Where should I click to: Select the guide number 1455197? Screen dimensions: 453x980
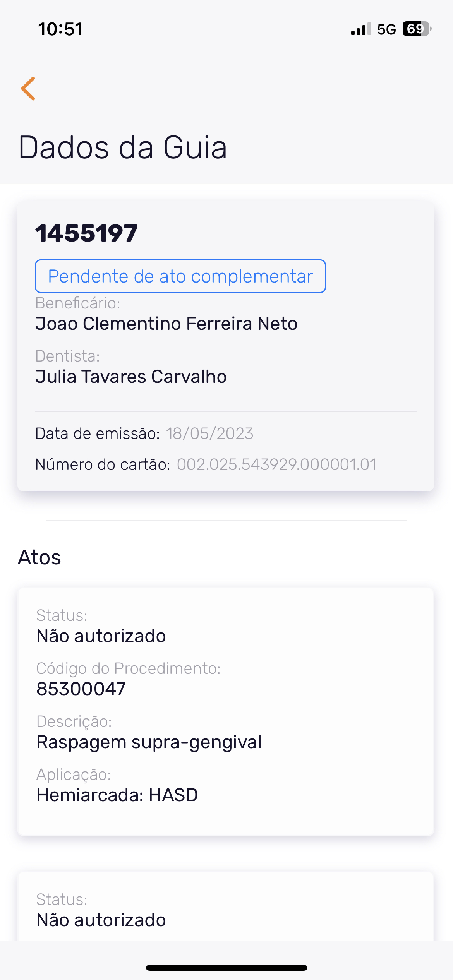point(86,233)
